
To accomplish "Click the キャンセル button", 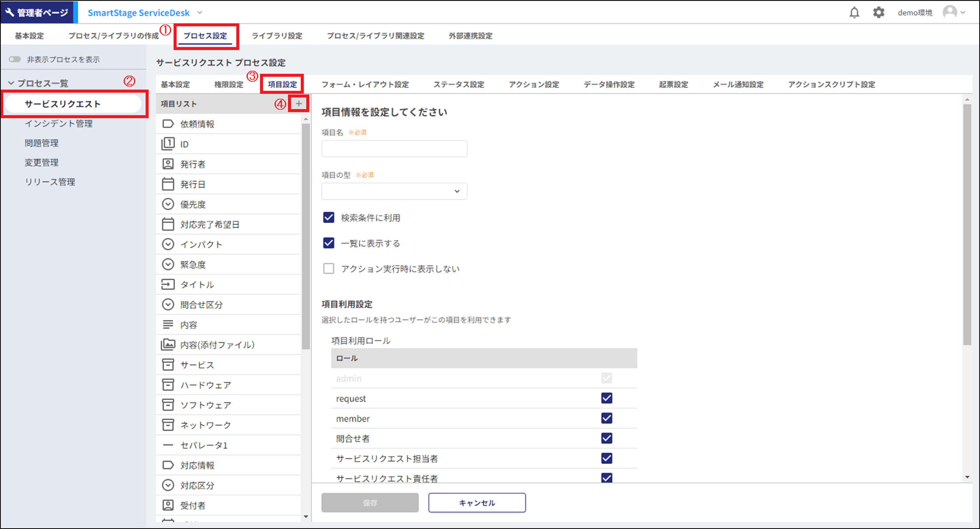I will coord(477,503).
